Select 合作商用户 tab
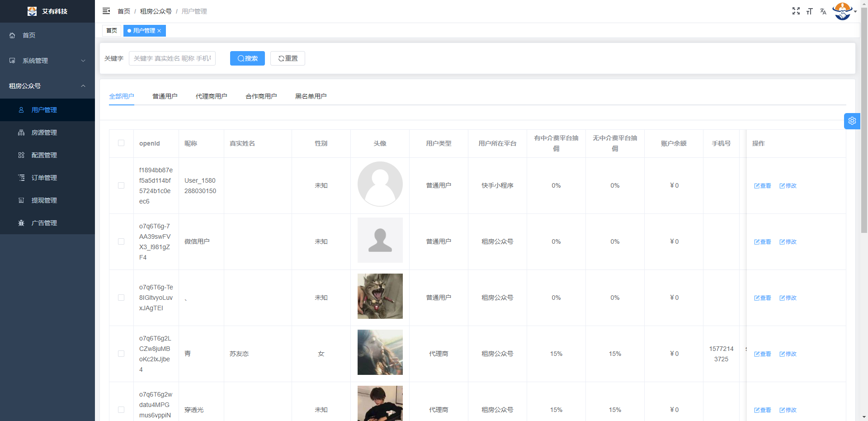The image size is (868, 421). tap(261, 96)
